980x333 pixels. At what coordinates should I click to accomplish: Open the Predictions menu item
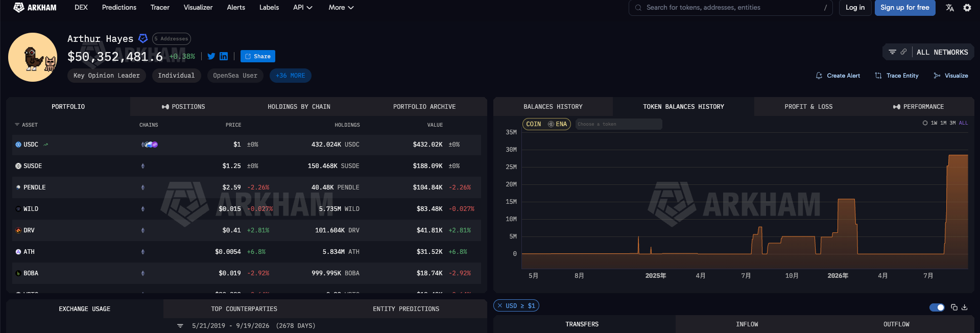(119, 7)
